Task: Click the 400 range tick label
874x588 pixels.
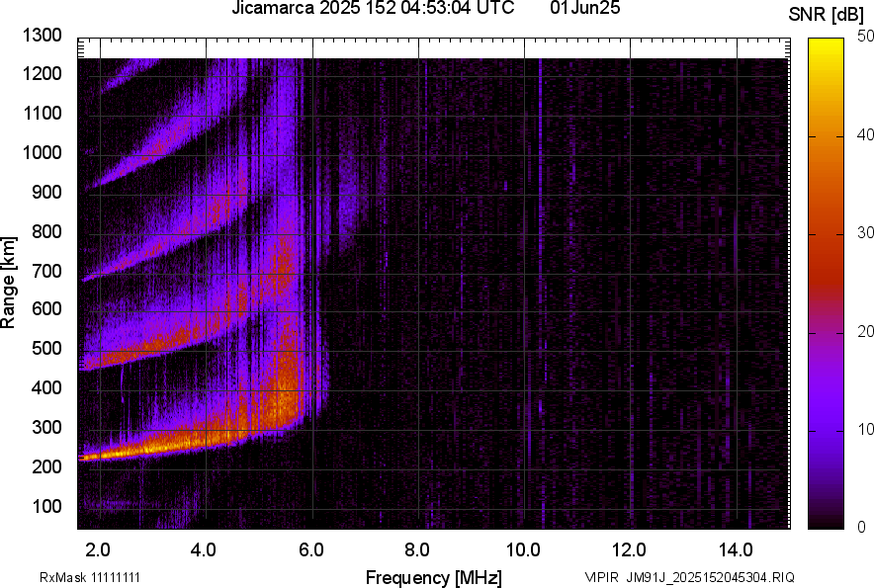Action: 46,387
